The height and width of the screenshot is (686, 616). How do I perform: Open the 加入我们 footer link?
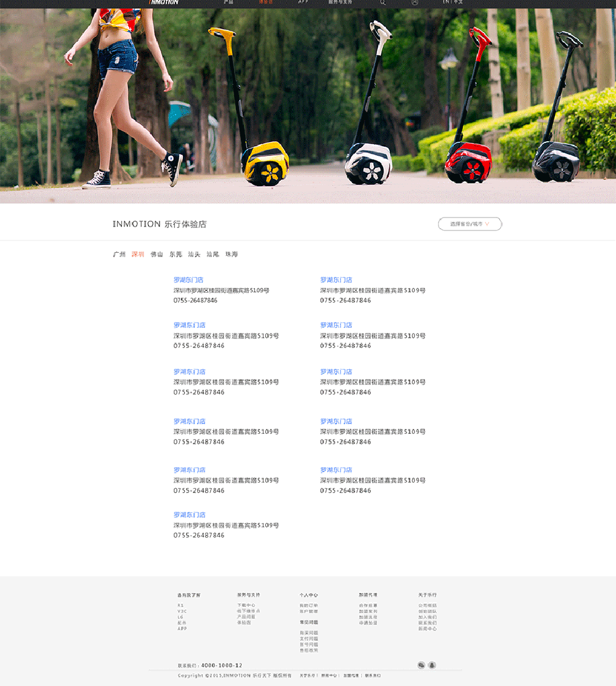[x=428, y=617]
